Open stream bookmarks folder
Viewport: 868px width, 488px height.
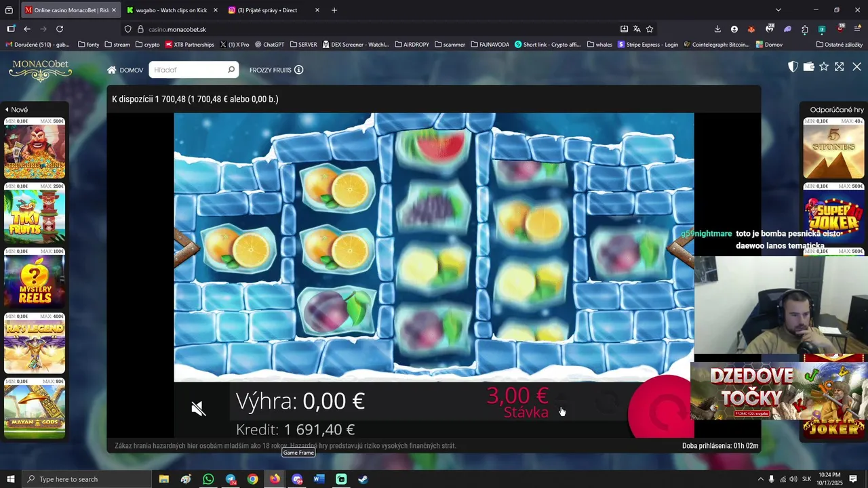[x=117, y=45]
